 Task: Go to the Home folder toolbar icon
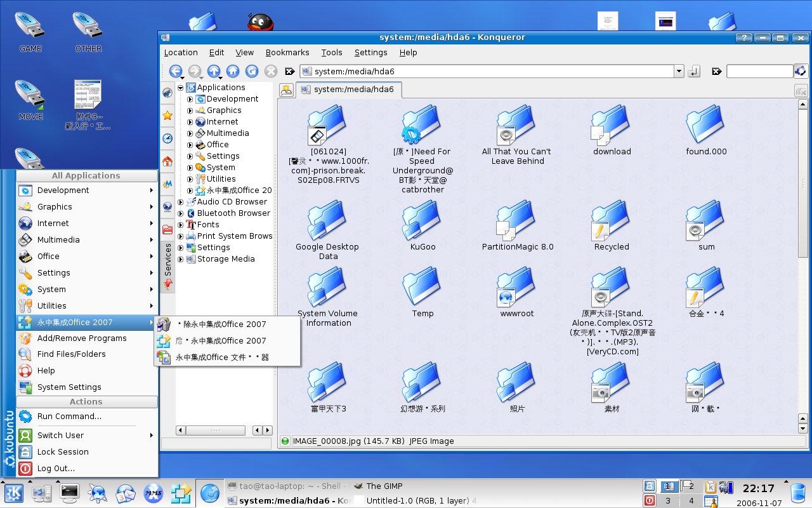pyautogui.click(x=233, y=71)
